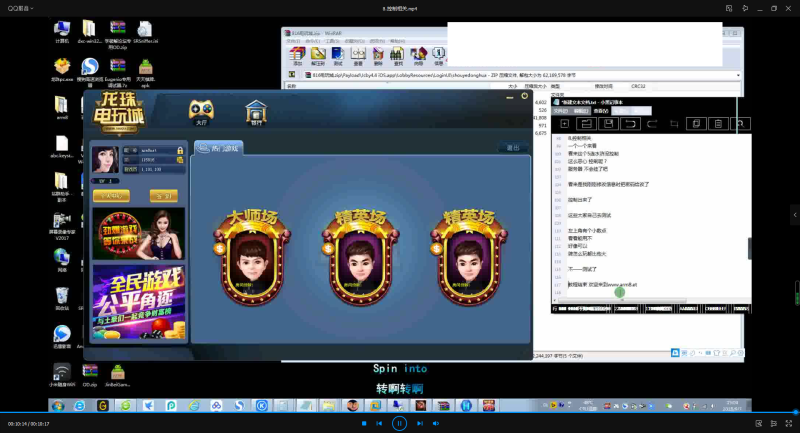Open the 全民游戏 公平角逐 promo banner

138,300
